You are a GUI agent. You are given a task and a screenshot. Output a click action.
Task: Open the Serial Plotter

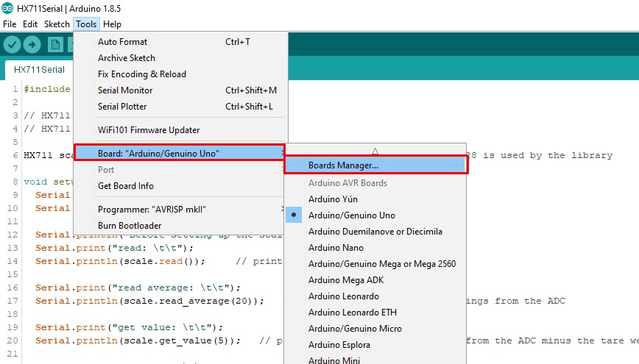(x=180, y=107)
